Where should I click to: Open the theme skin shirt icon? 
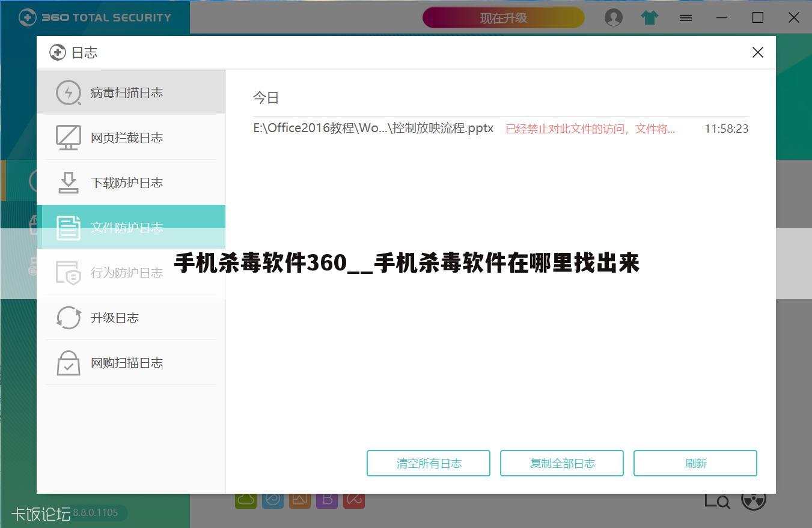650,17
